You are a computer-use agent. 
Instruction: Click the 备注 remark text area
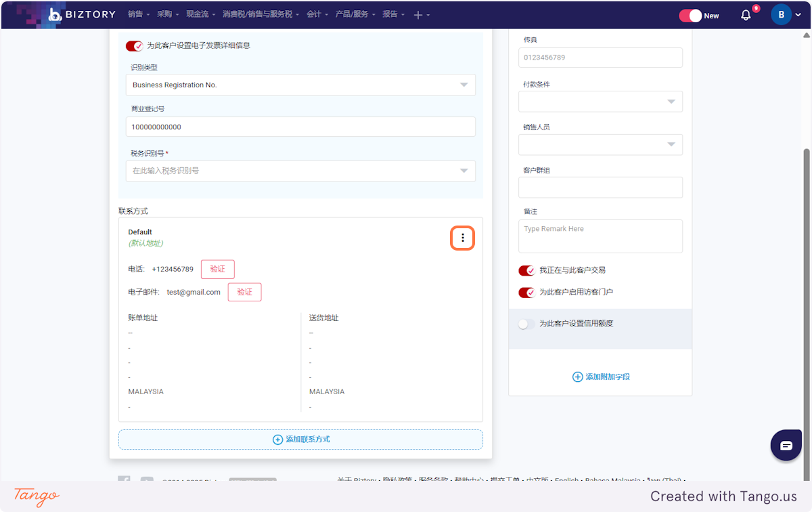point(600,236)
